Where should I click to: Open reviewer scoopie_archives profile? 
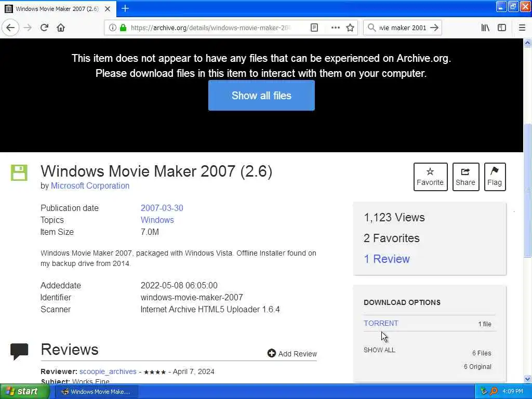click(108, 371)
